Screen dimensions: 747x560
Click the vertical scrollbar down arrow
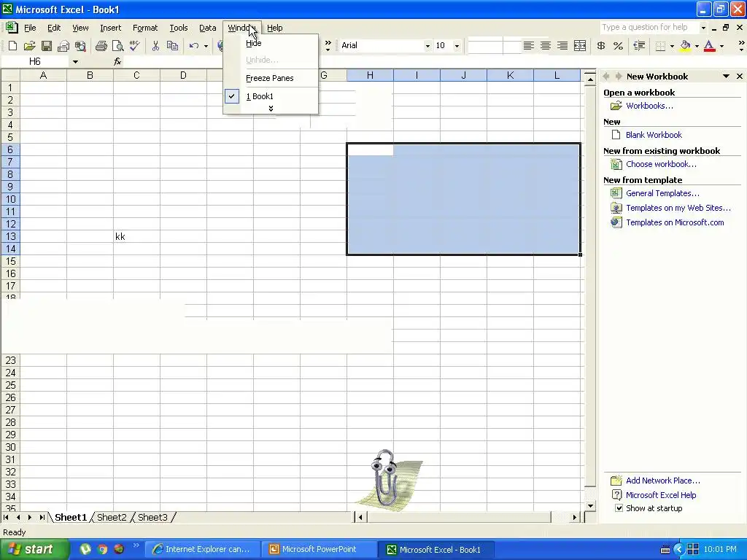tap(590, 506)
